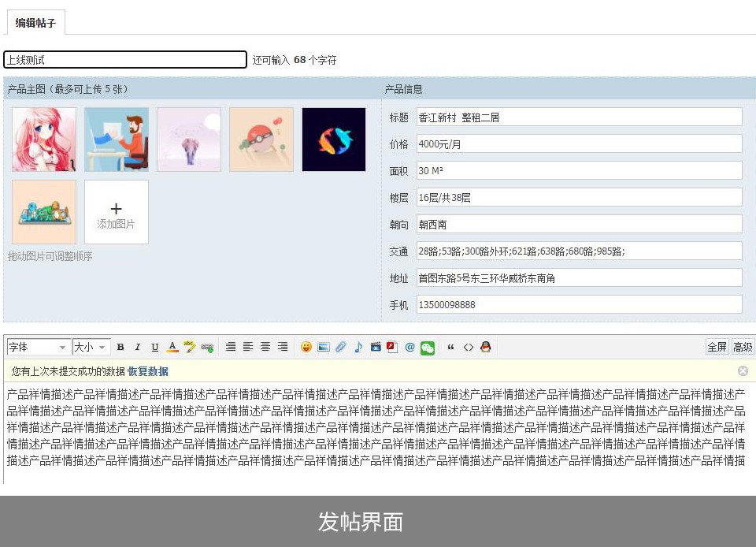Click 添加图片 add image tile
The height and width of the screenshot is (547, 756).
(117, 212)
